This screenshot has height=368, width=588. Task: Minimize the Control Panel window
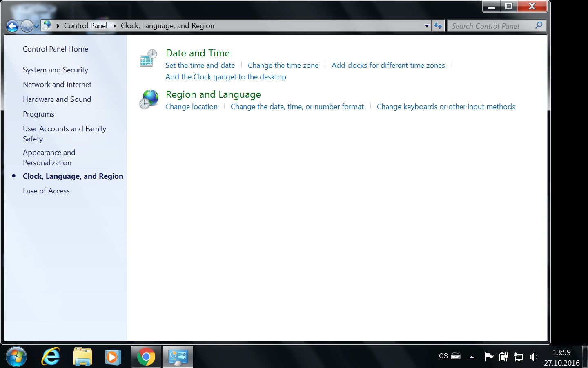coord(492,7)
